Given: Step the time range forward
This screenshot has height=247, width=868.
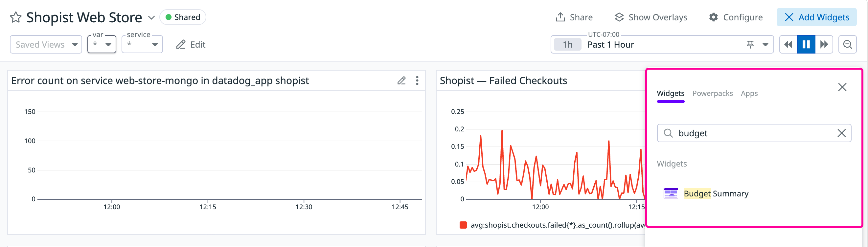Looking at the screenshot, I should click(824, 44).
